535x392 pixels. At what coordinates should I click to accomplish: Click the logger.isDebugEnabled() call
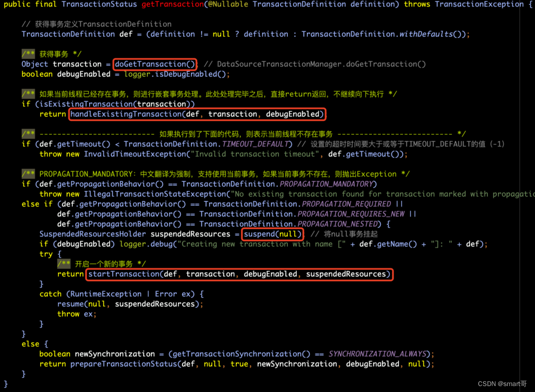(175, 74)
